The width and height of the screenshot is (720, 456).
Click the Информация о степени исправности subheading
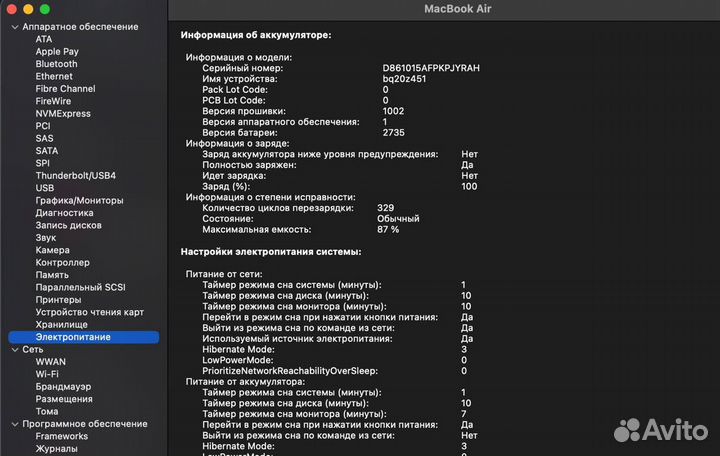point(270,197)
